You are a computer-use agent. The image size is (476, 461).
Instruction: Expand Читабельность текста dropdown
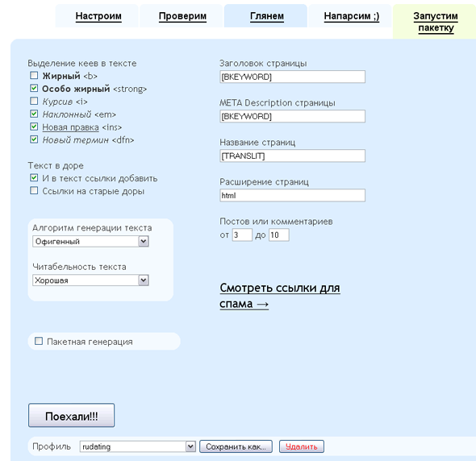(x=90, y=280)
